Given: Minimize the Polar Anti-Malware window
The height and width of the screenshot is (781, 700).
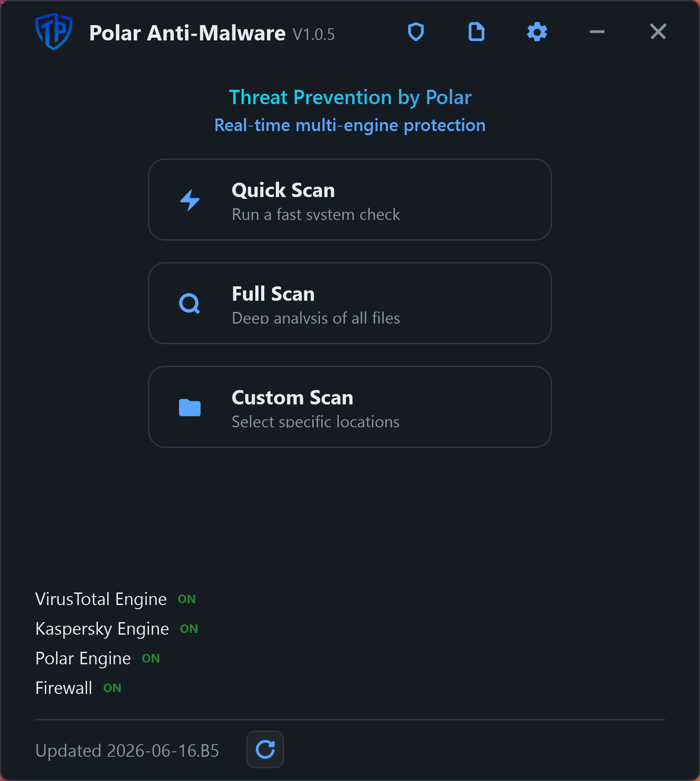Looking at the screenshot, I should point(597,32).
